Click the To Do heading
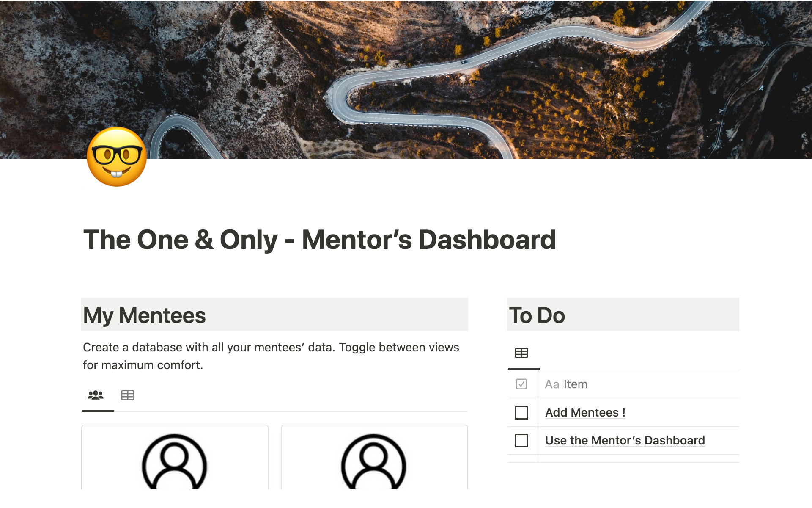 tap(537, 315)
